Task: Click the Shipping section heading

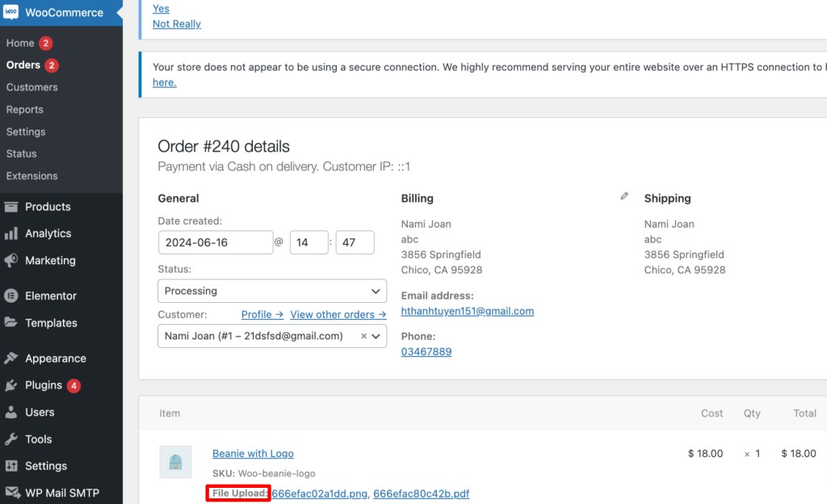Action: [667, 198]
